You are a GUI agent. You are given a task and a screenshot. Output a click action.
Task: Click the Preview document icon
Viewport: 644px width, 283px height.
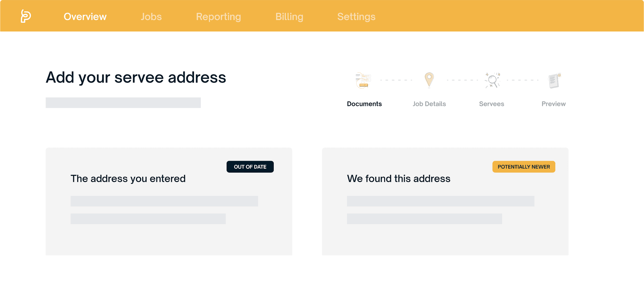pos(554,80)
